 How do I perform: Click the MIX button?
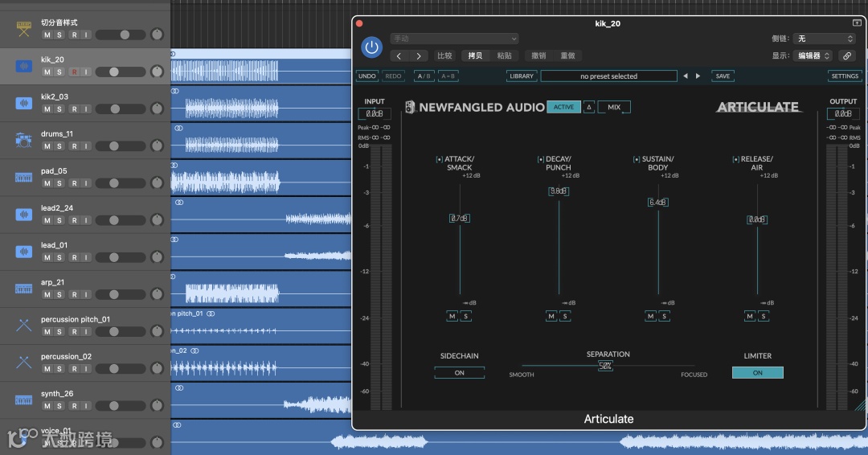pyautogui.click(x=614, y=108)
